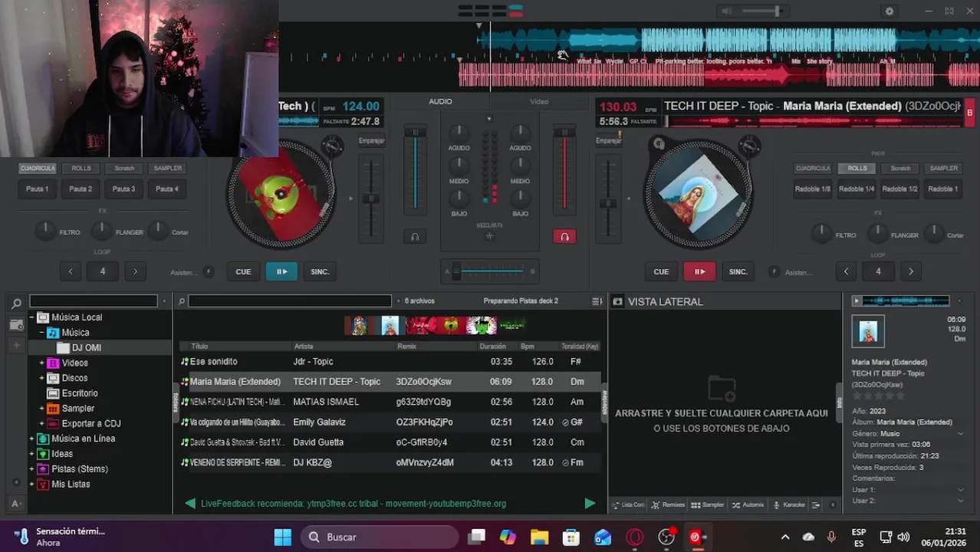Toggle play/pause on the right deck
980x552 pixels.
(x=699, y=271)
